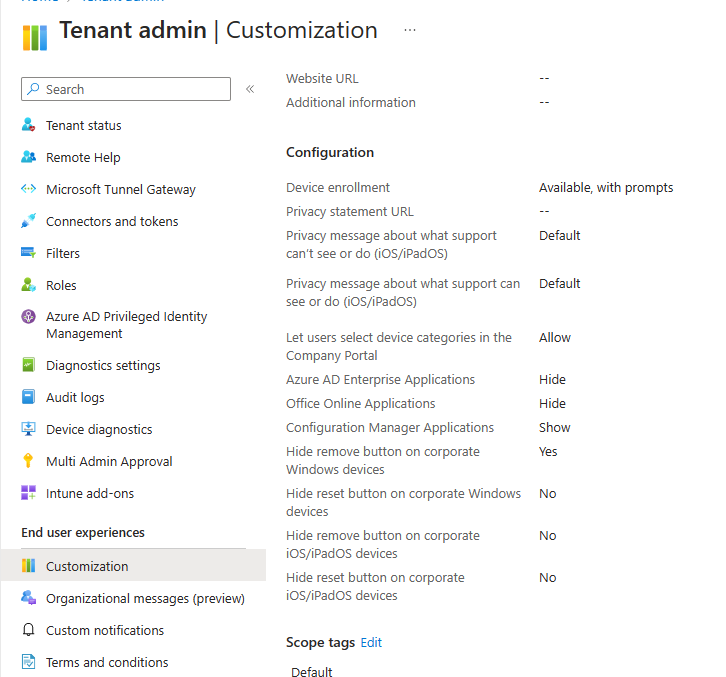Click the Roles icon
726x677 pixels.
(x=28, y=285)
